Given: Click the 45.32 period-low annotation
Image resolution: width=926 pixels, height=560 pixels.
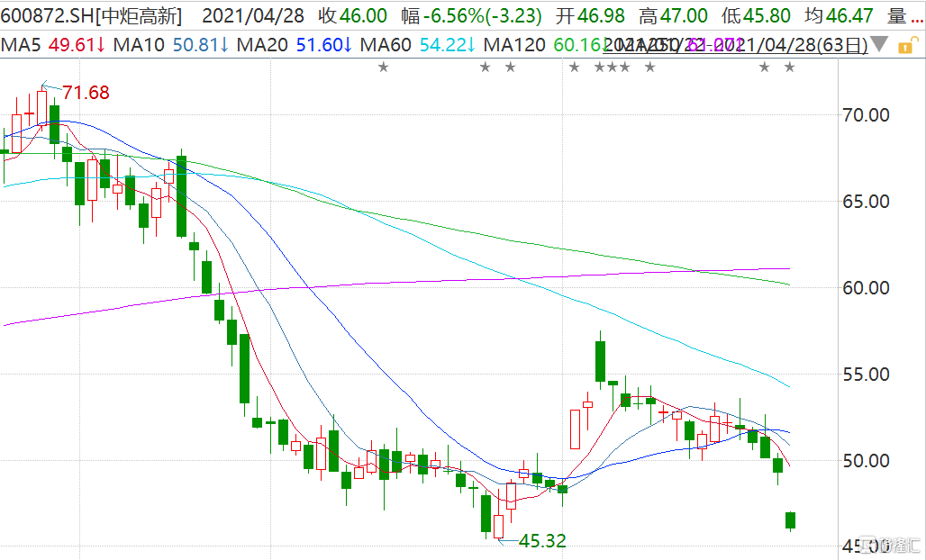Looking at the screenshot, I should 541,540.
